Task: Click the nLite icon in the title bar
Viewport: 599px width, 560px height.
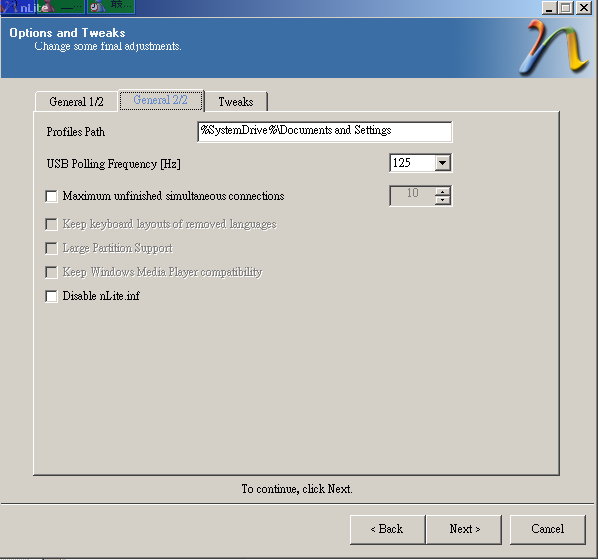Action: click(x=8, y=7)
